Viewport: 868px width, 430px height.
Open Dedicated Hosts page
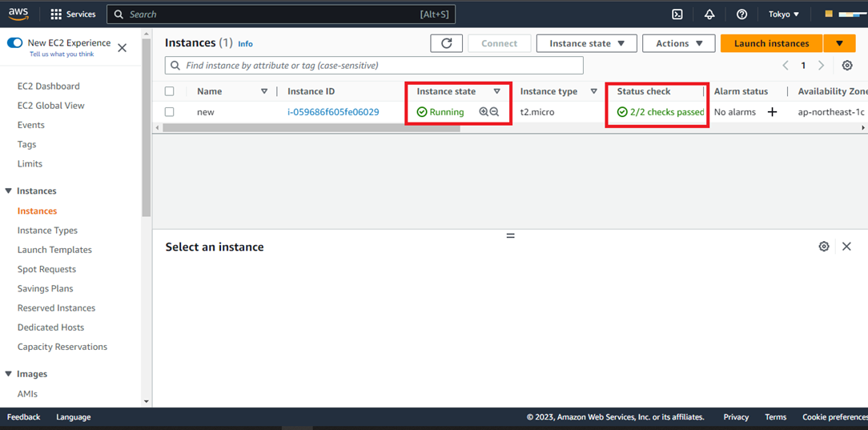click(x=53, y=327)
